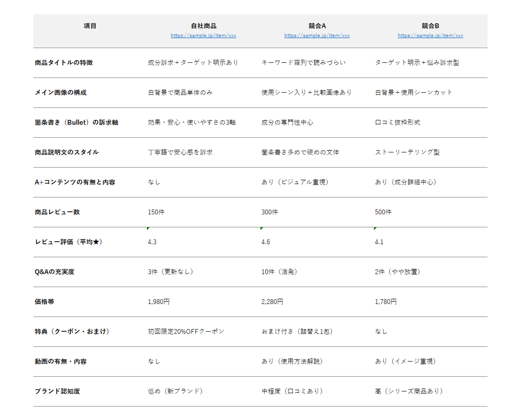Click the 動画の有無・内容 row label
Image resolution: width=520 pixels, height=420 pixels.
coord(61,362)
